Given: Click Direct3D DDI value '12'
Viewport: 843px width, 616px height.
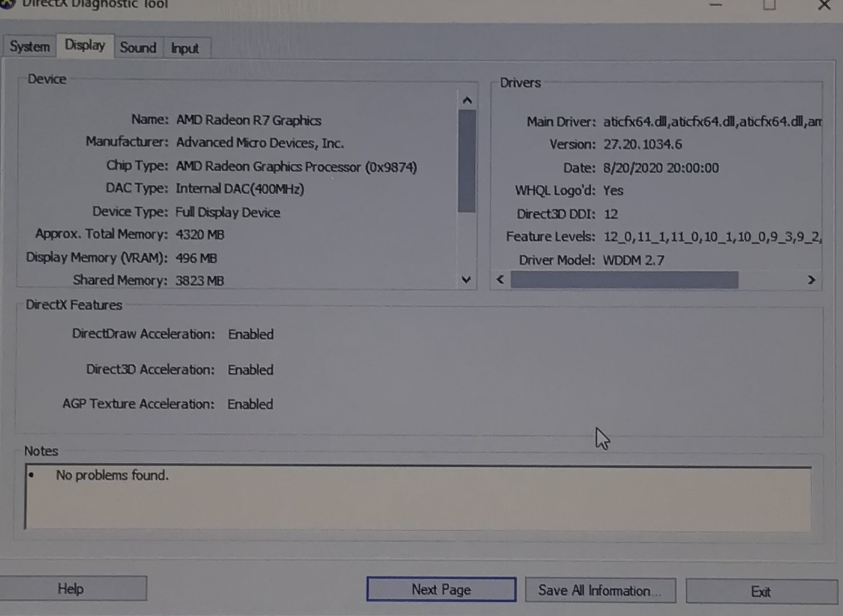Looking at the screenshot, I should pyautogui.click(x=611, y=214).
